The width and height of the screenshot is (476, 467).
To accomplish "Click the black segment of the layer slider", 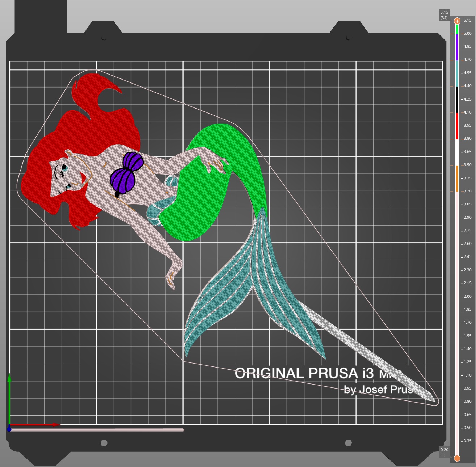I will pos(457,99).
